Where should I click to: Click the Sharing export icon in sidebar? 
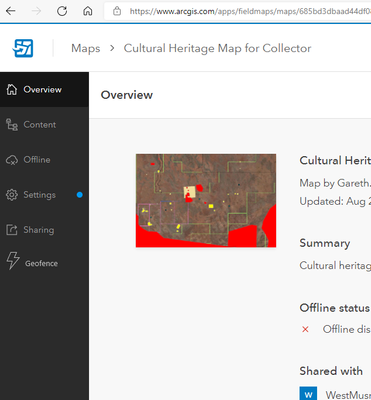12,230
